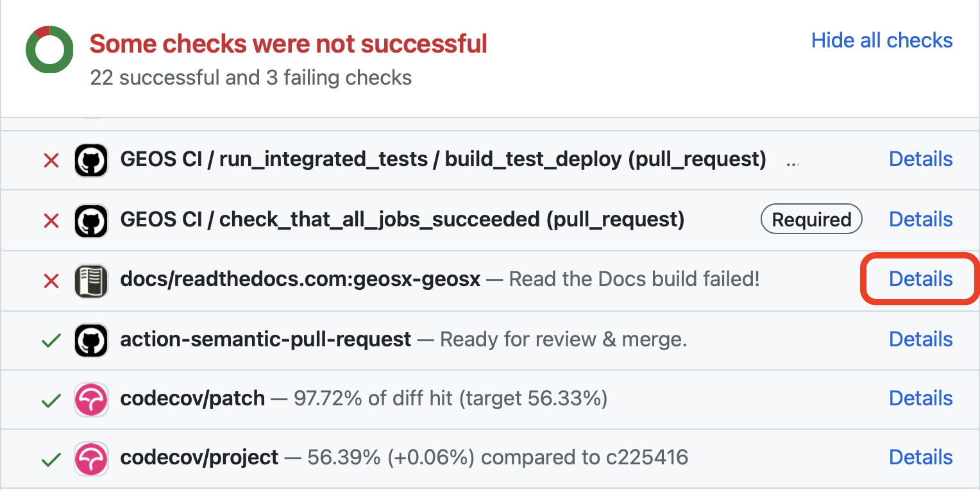Open Details for codecov/patch check
Image resolution: width=980 pixels, height=490 pixels.
coord(920,398)
